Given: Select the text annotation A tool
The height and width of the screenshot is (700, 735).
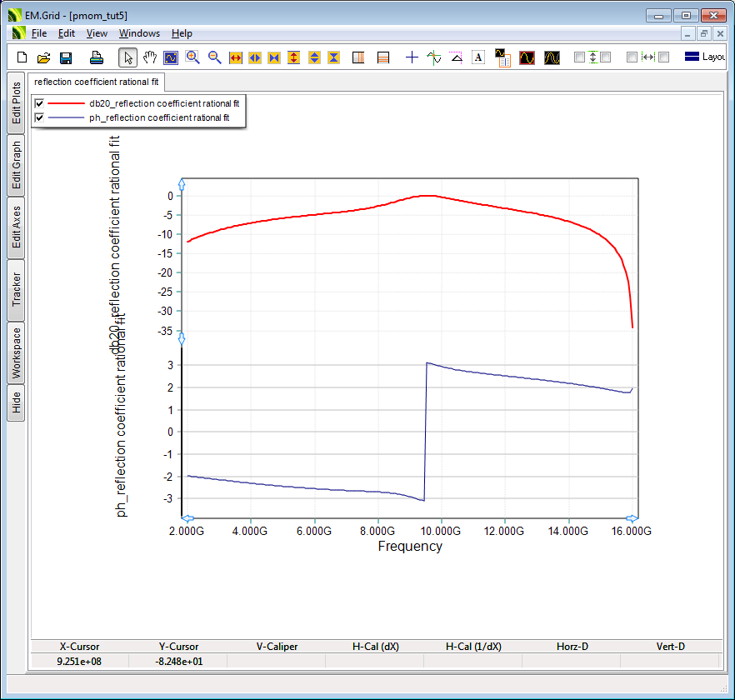Looking at the screenshot, I should click(478, 57).
